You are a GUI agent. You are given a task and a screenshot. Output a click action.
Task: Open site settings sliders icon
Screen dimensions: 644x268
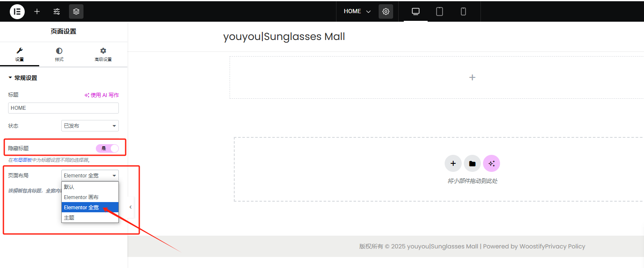pyautogui.click(x=57, y=11)
